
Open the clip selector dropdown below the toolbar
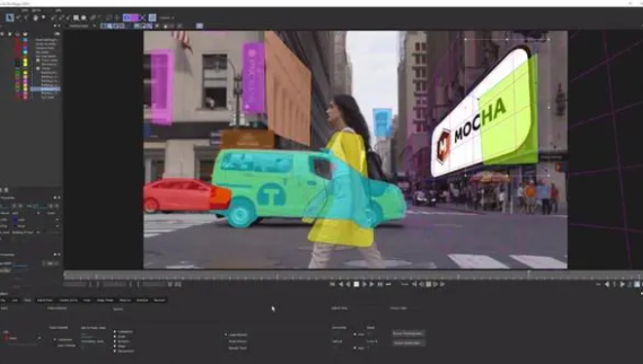click(82, 26)
